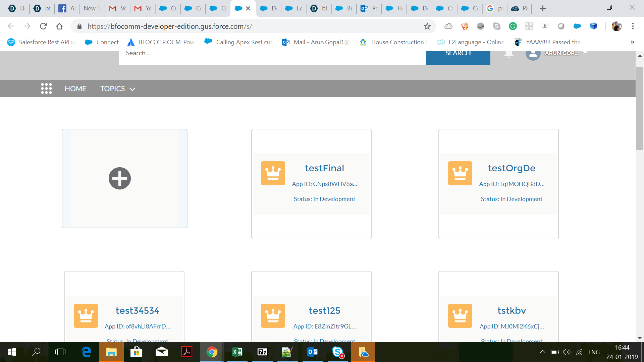Click the testFinal crown icon
This screenshot has width=644, height=362.
(x=273, y=173)
